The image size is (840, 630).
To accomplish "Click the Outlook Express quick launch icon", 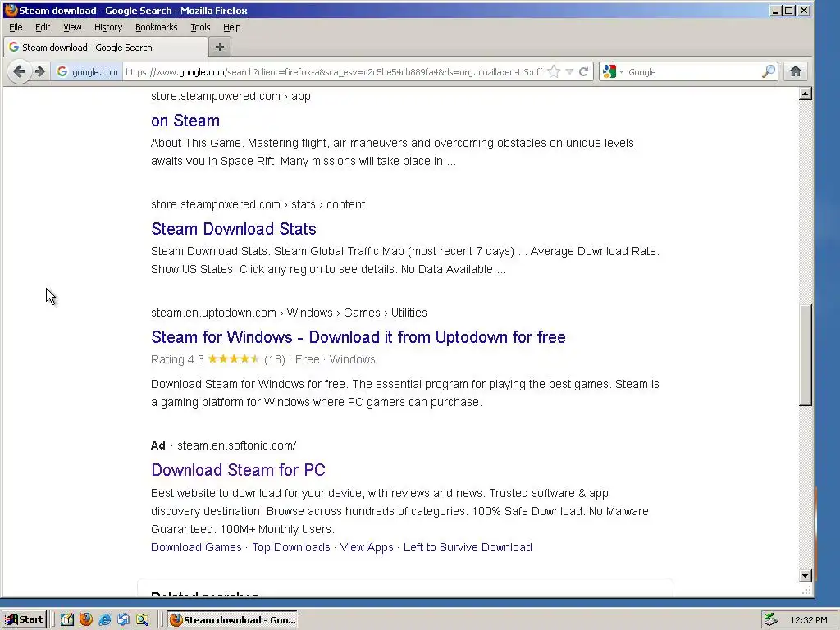I will click(124, 620).
